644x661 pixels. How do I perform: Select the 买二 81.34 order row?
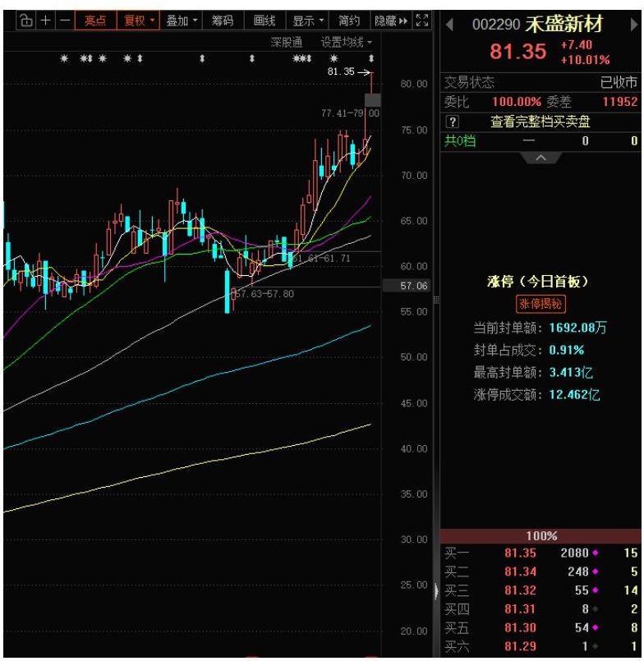(x=540, y=571)
